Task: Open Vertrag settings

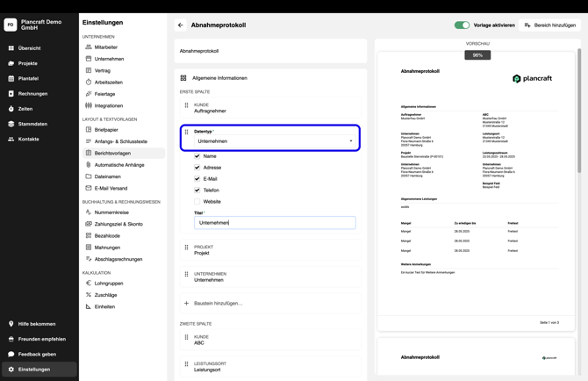Action: pyautogui.click(x=124, y=70)
